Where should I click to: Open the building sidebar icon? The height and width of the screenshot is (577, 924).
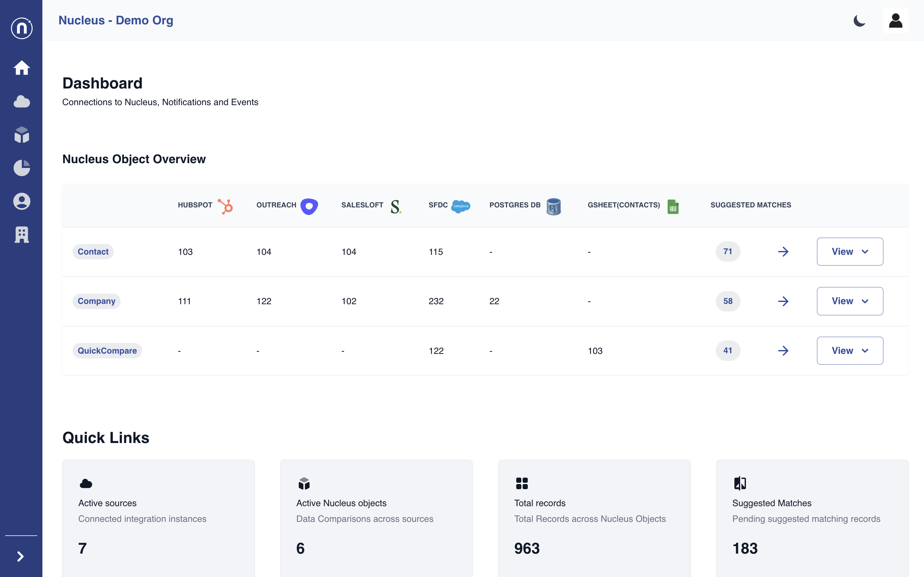[22, 235]
